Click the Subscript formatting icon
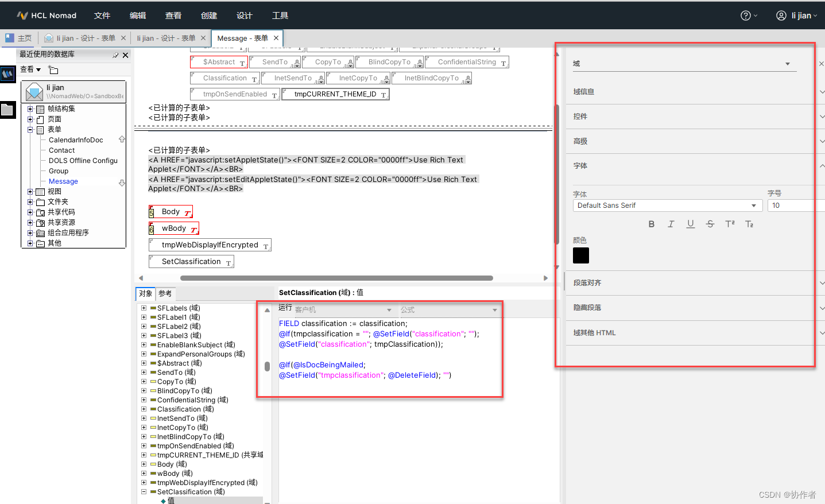 click(x=749, y=224)
